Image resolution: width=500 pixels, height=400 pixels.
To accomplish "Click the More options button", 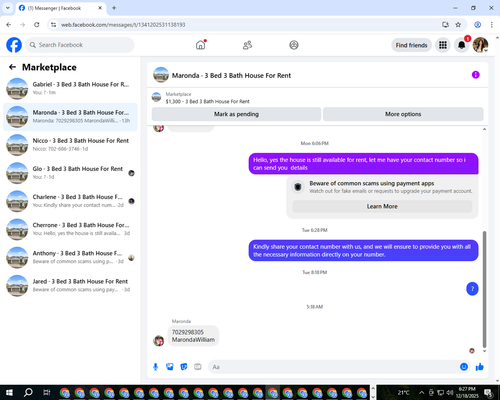I will [403, 114].
